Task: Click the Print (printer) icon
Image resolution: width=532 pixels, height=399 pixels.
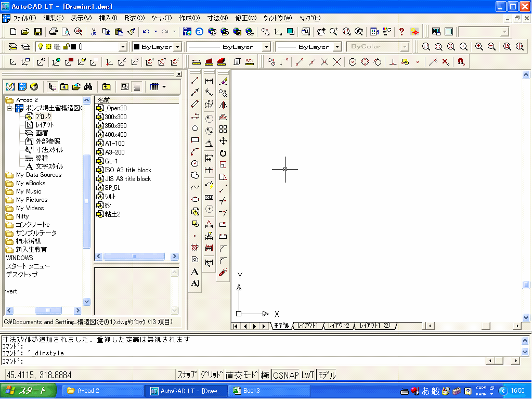Action: (x=53, y=32)
